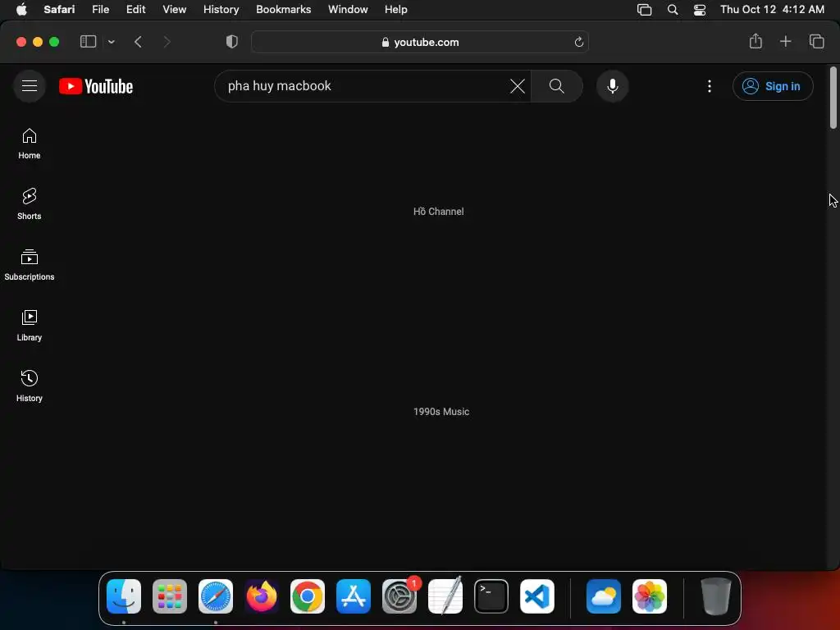Open the Window menu

point(348,9)
